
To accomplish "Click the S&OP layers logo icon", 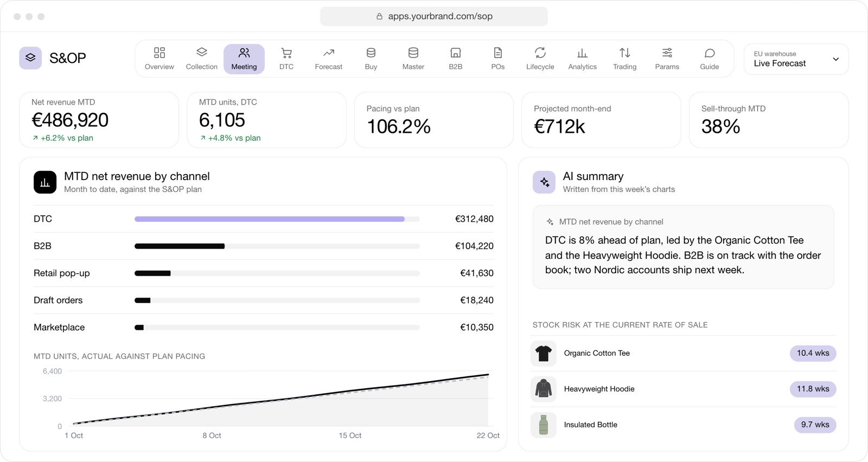I will tap(30, 58).
